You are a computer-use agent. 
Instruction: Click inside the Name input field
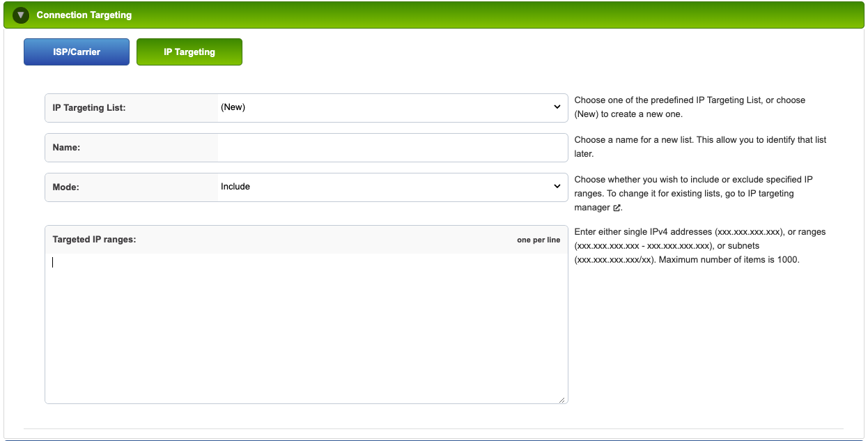390,147
